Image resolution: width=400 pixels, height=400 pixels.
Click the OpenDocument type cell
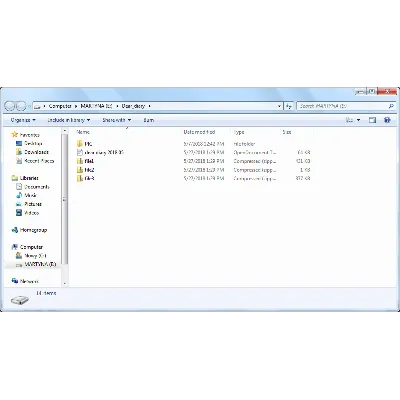(x=255, y=152)
